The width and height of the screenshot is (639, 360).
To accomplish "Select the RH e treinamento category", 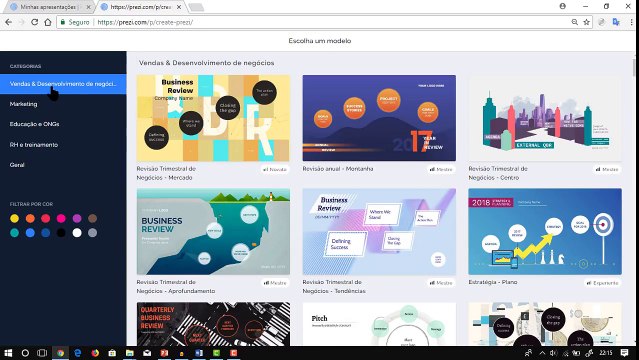I will [x=34, y=145].
